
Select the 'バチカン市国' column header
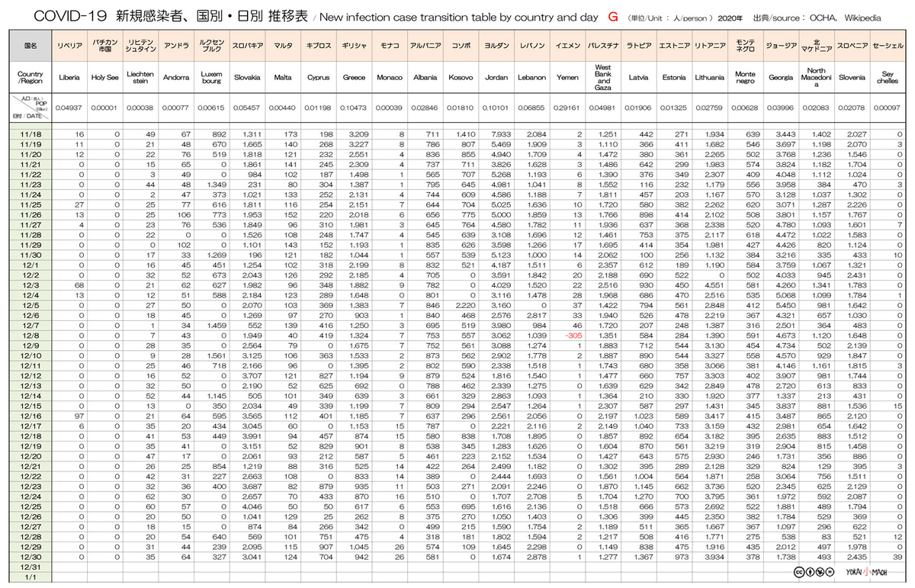coord(105,46)
